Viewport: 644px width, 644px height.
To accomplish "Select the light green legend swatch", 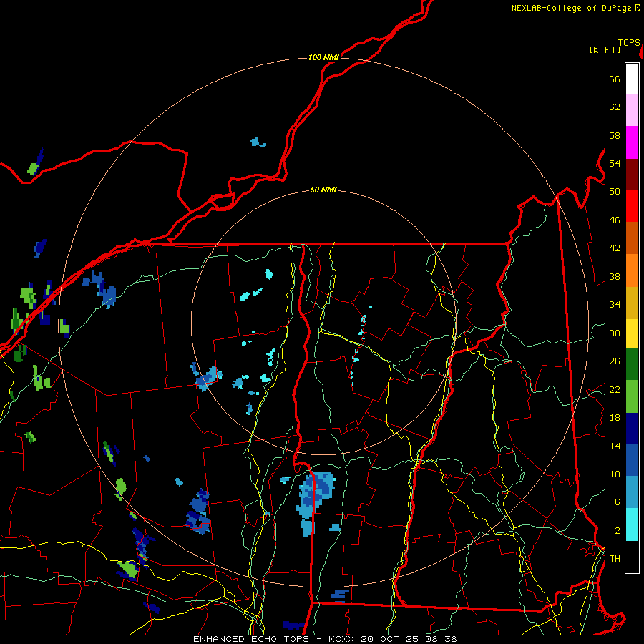I will click(x=632, y=396).
